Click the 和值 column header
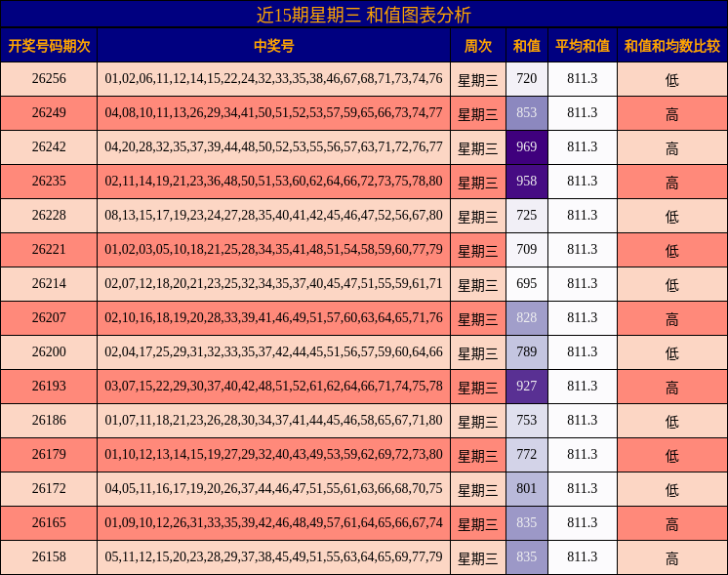 tap(527, 46)
